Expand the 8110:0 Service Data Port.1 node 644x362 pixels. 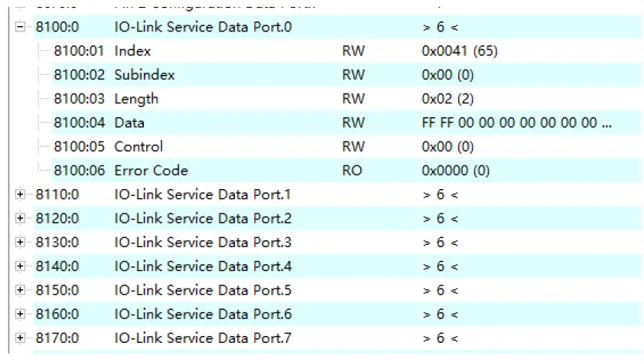[x=20, y=194]
